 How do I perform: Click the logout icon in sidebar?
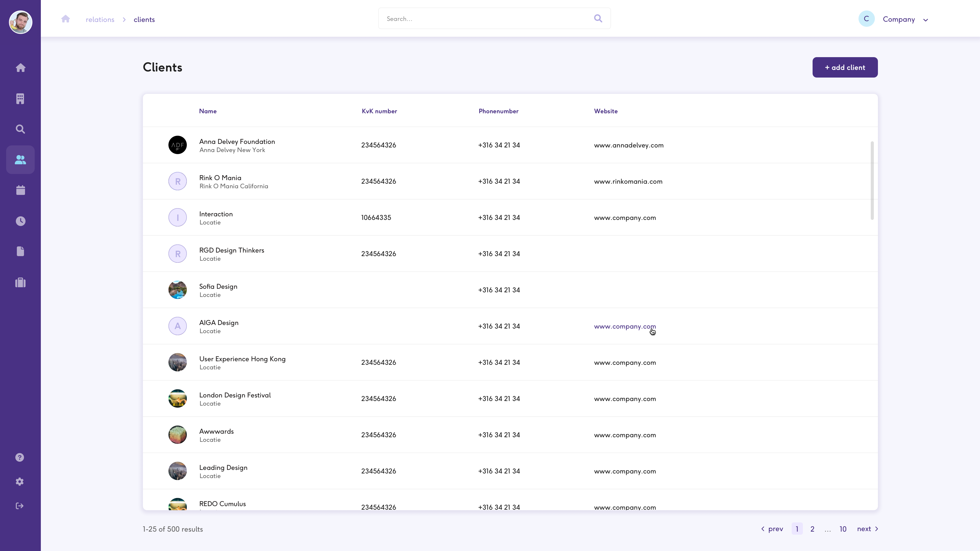[x=20, y=506]
